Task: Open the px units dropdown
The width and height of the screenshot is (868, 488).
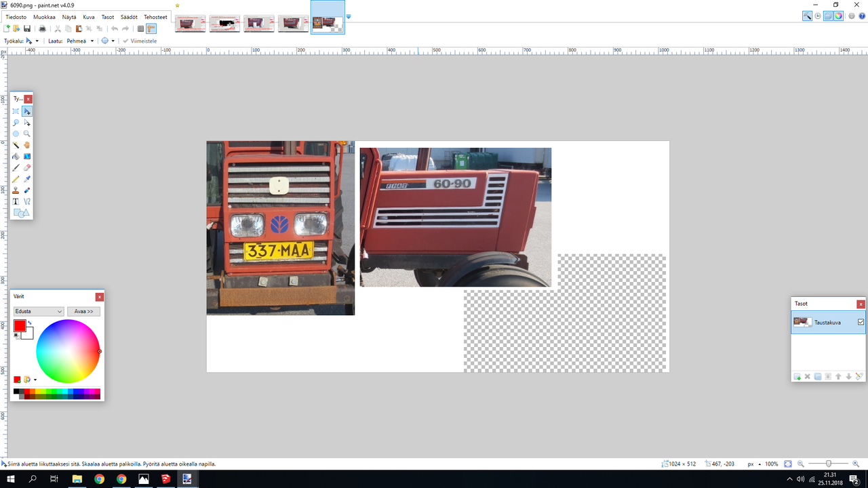Action: 754,464
